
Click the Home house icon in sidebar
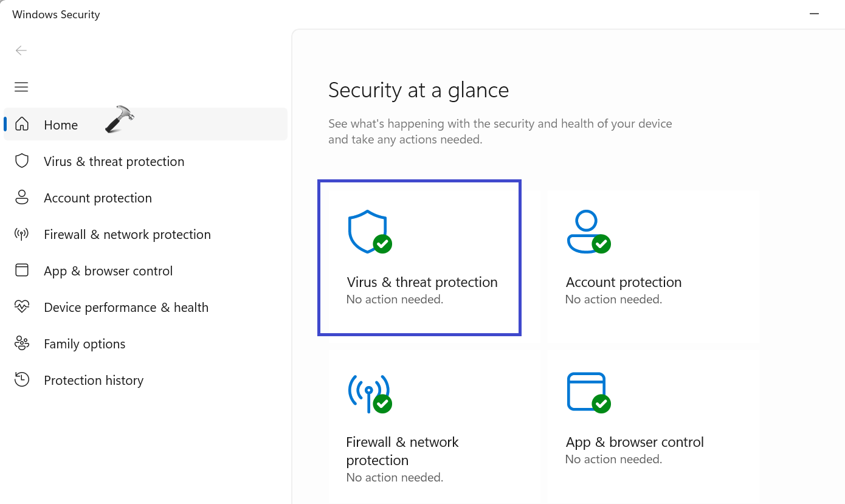22,124
